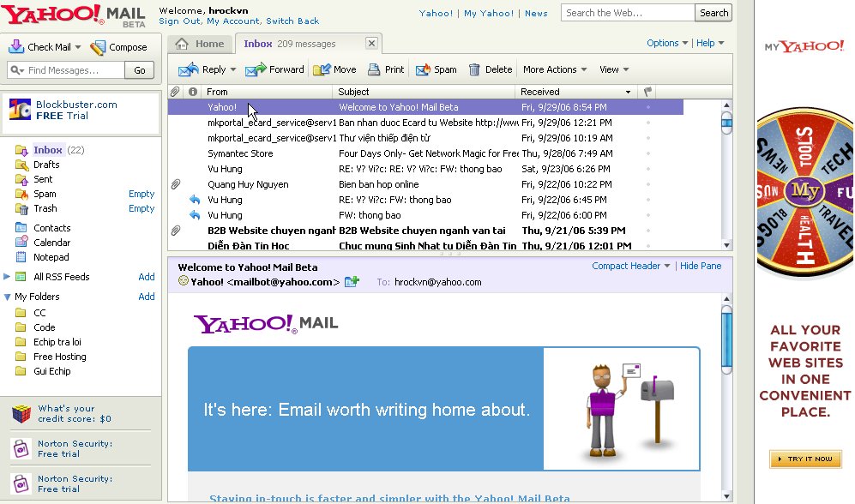Mark selected message as Spam
855x504 pixels.
coord(423,69)
